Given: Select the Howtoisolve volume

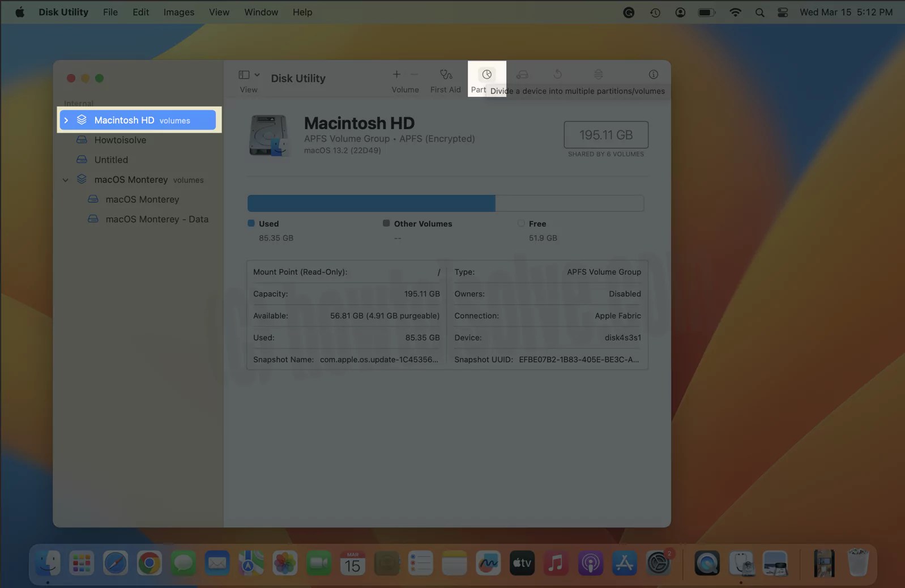Looking at the screenshot, I should [x=138, y=140].
